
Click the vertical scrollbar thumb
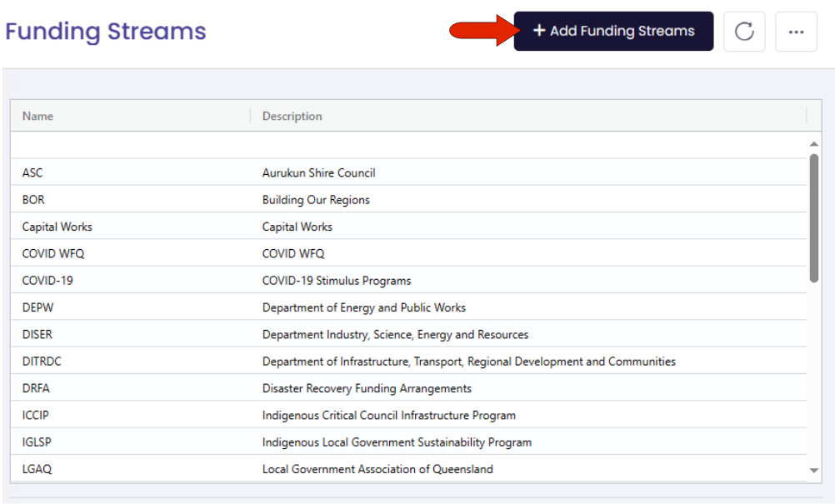coord(813,218)
